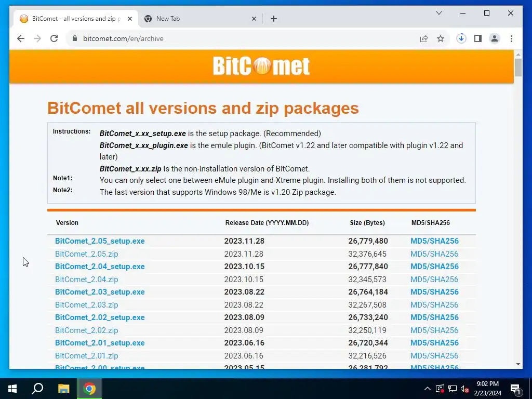Click the page scrollbar thumb
Screen dimensions: 532x399
518,67
